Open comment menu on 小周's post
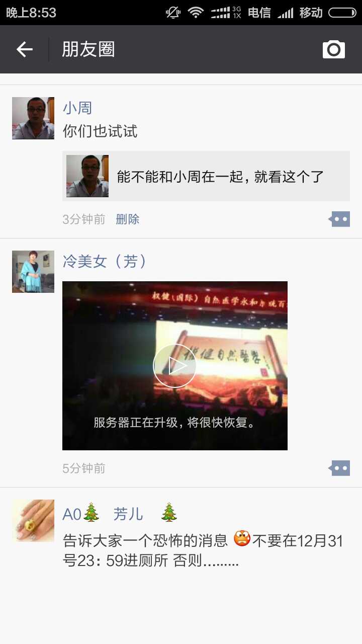Screen dimensions: 362x644 click(x=339, y=219)
